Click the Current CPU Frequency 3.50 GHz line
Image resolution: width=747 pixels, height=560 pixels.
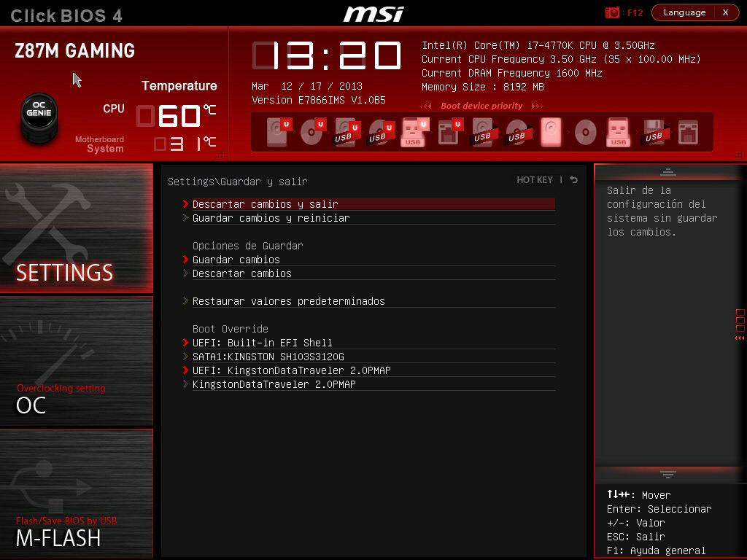[x=561, y=59]
